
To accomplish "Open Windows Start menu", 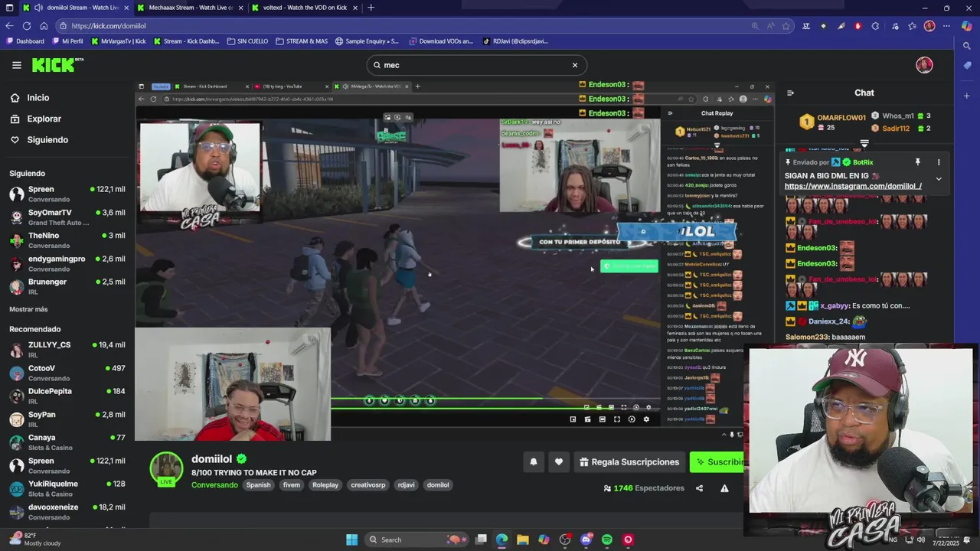I will (351, 540).
